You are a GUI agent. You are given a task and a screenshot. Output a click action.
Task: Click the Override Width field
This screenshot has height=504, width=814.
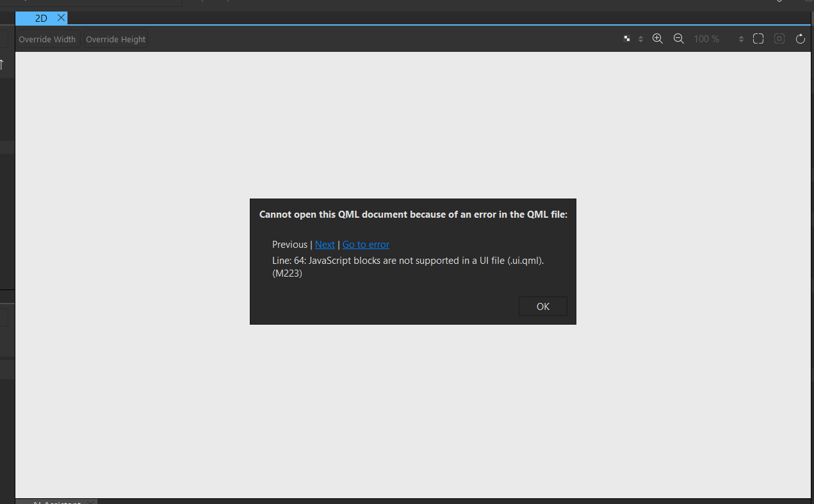(x=47, y=39)
